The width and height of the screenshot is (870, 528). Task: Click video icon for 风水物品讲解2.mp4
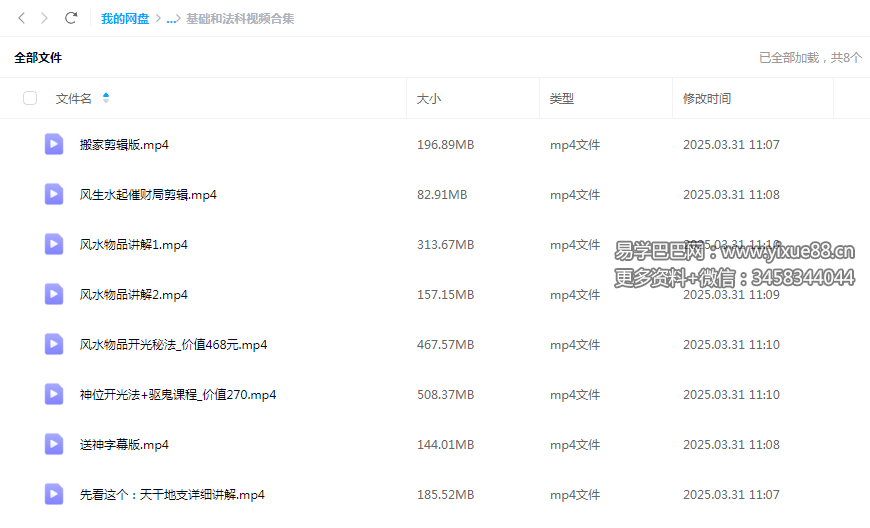pyautogui.click(x=54, y=294)
